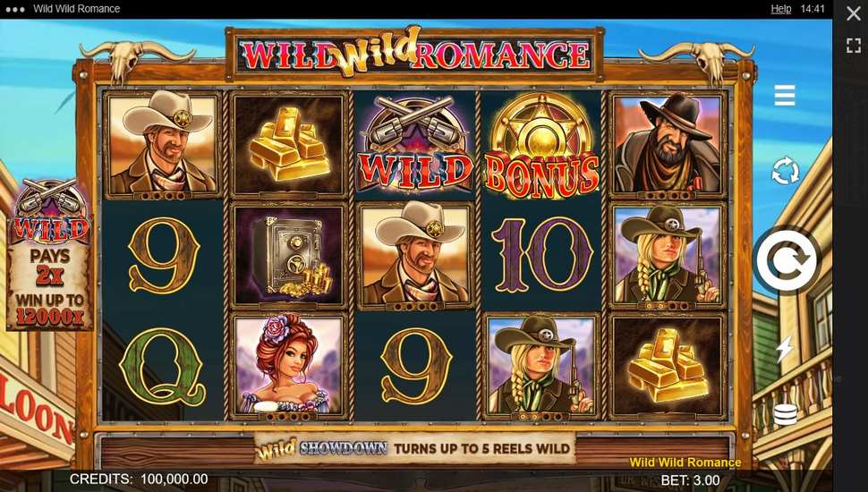Click the Wild Pays 2x side sign
This screenshot has width=868, height=492.
point(50,254)
